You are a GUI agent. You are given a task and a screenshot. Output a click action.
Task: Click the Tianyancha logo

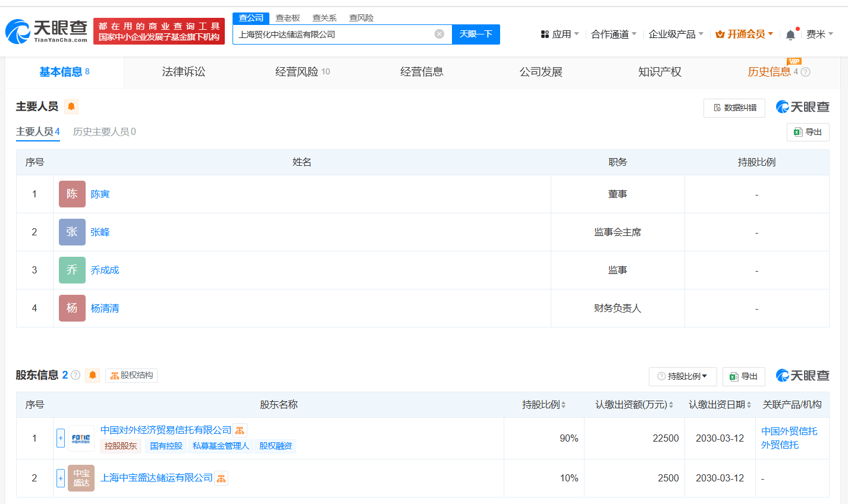tap(46, 31)
